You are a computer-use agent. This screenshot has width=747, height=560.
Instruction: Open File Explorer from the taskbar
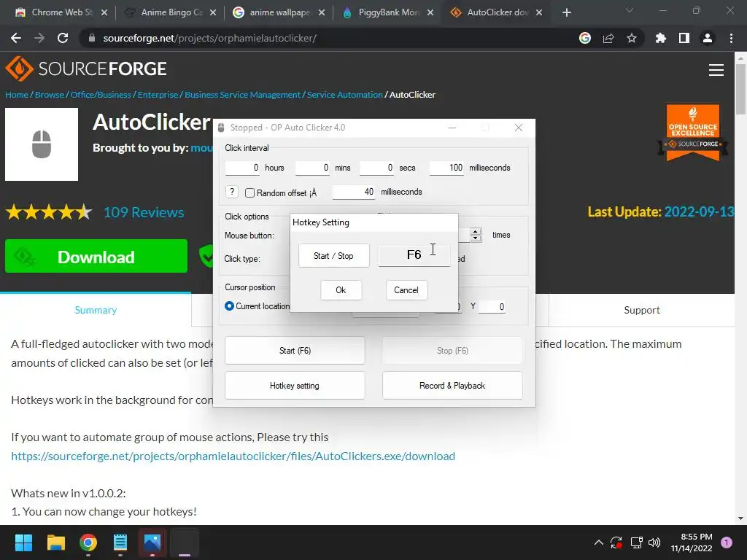55,542
